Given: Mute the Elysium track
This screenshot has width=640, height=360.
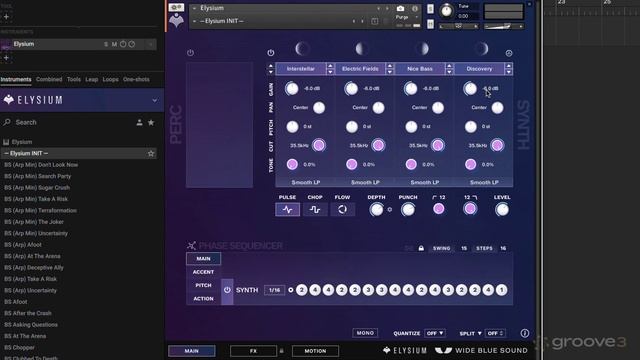Looking at the screenshot, I should click(x=114, y=44).
